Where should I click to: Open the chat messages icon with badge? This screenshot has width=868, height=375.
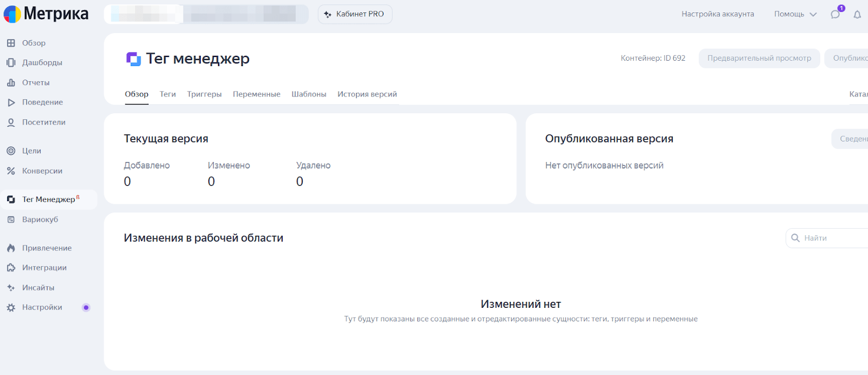[835, 14]
